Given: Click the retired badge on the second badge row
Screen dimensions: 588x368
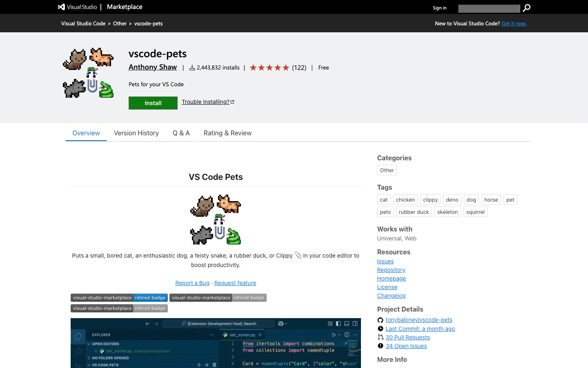Looking at the screenshot, I should click(x=119, y=308).
